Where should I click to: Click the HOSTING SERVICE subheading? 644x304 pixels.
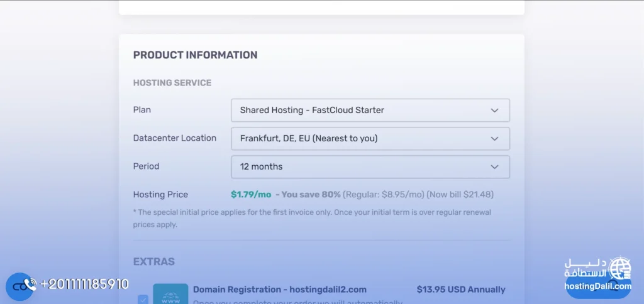click(172, 83)
